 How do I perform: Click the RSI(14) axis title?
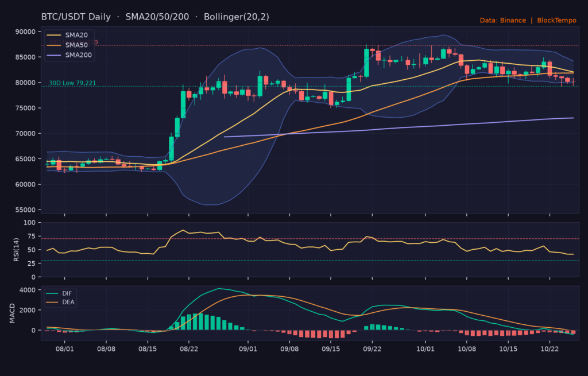pos(16,250)
